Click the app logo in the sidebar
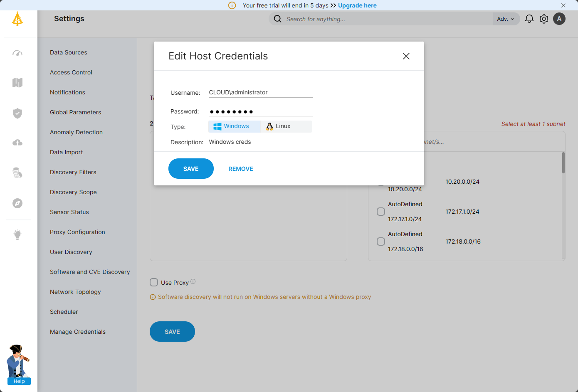Screen dimensions: 578x392 pos(17,19)
